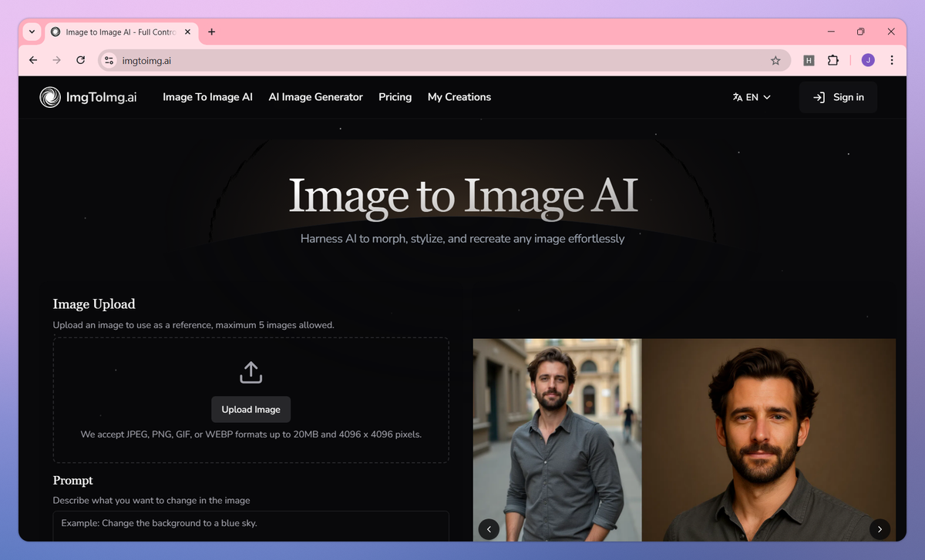Viewport: 925px width, 560px height.
Task: Click the upload arrow icon above Upload Image
Action: coord(251,372)
